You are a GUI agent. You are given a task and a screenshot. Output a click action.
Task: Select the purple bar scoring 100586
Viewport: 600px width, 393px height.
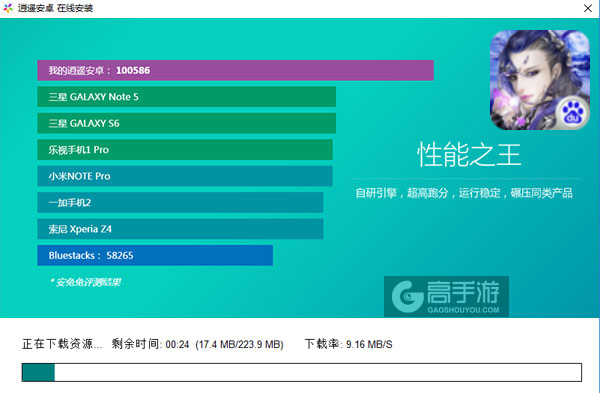[x=235, y=70]
